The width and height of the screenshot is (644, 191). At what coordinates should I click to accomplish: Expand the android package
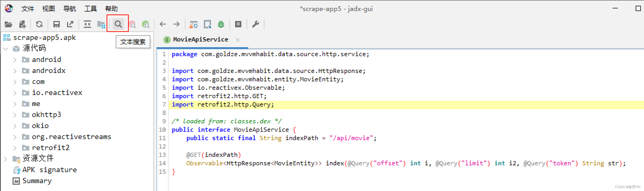[x=15, y=60]
